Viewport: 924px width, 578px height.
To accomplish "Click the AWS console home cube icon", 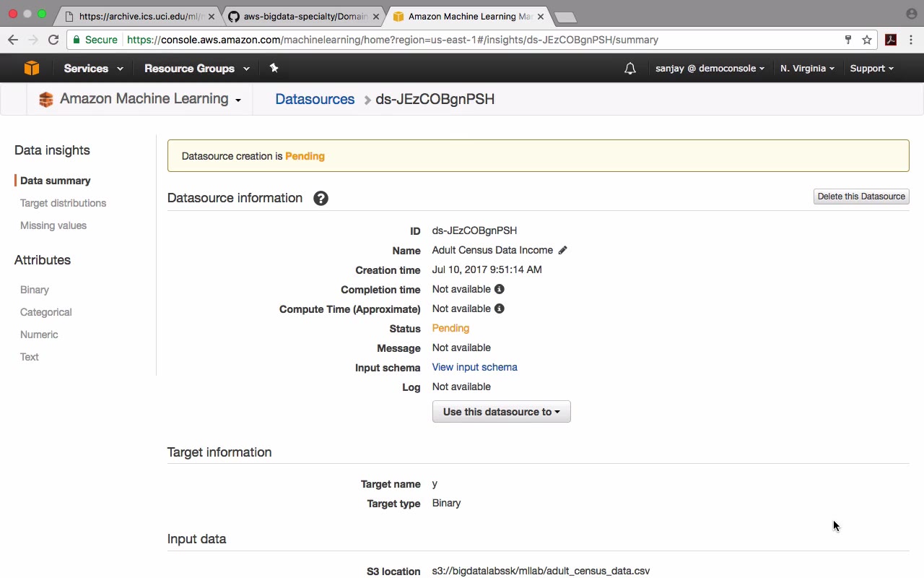I will (32, 68).
